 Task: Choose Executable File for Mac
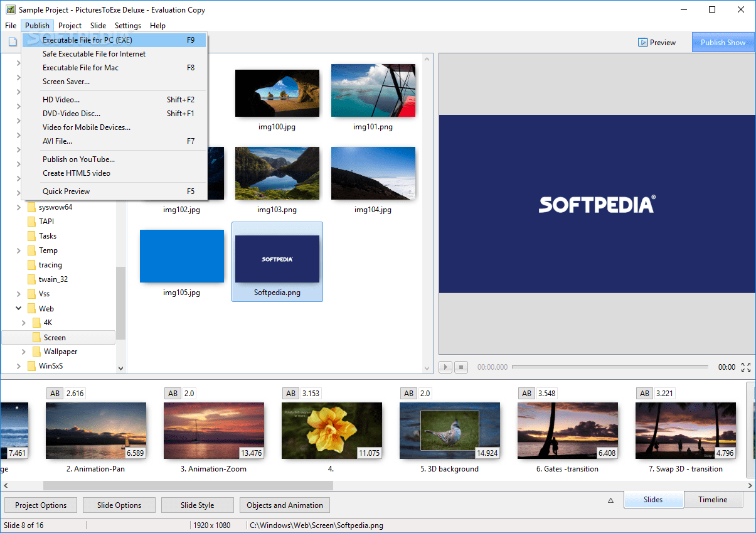(x=114, y=68)
